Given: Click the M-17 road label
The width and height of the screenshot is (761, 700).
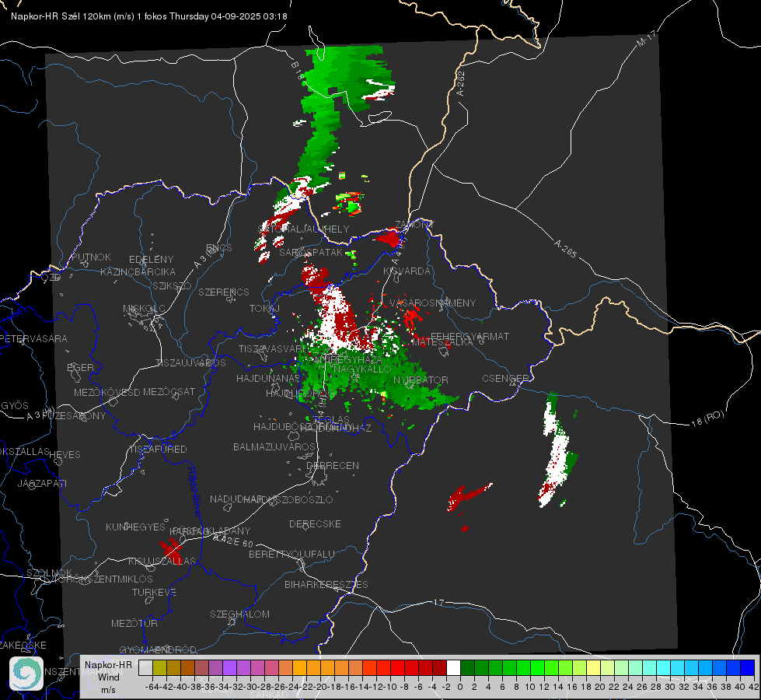Looking at the screenshot, I should tap(646, 38).
